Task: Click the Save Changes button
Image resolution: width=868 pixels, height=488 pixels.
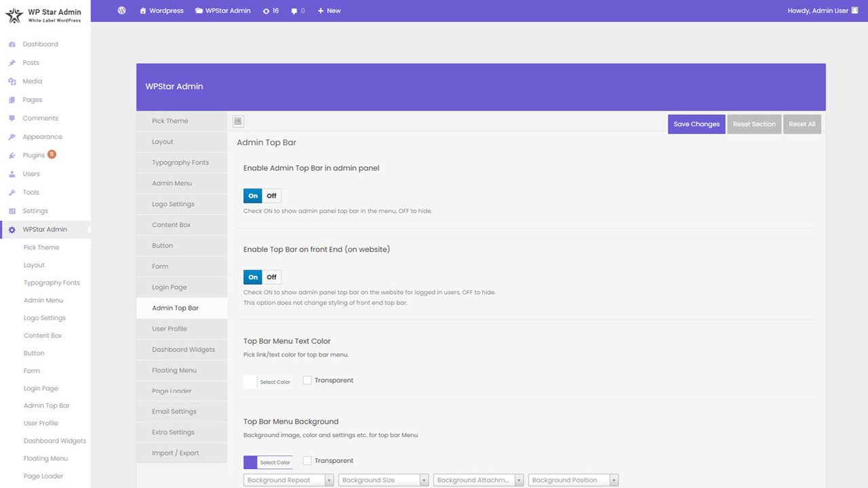Action: point(696,124)
